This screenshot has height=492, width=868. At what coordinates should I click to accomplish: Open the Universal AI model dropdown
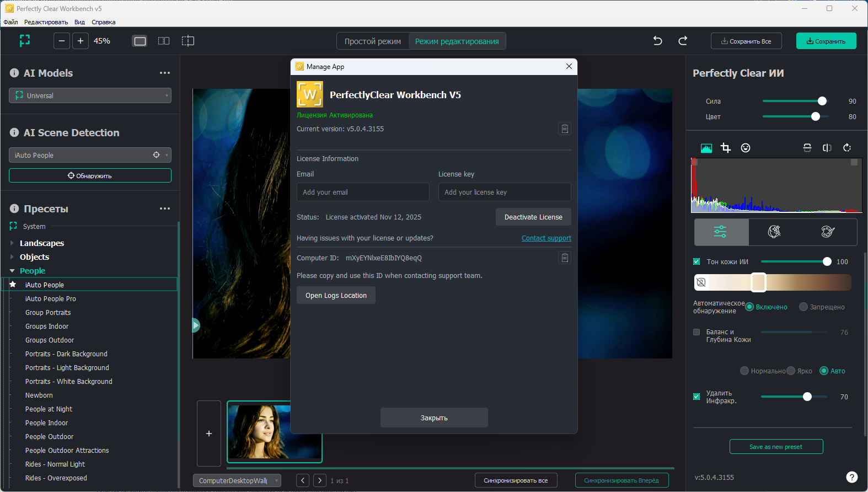point(90,95)
